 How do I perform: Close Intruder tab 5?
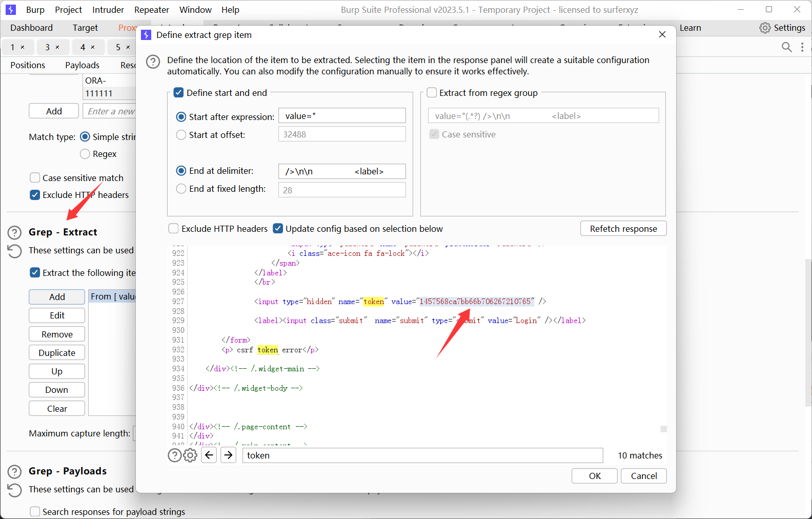click(128, 47)
